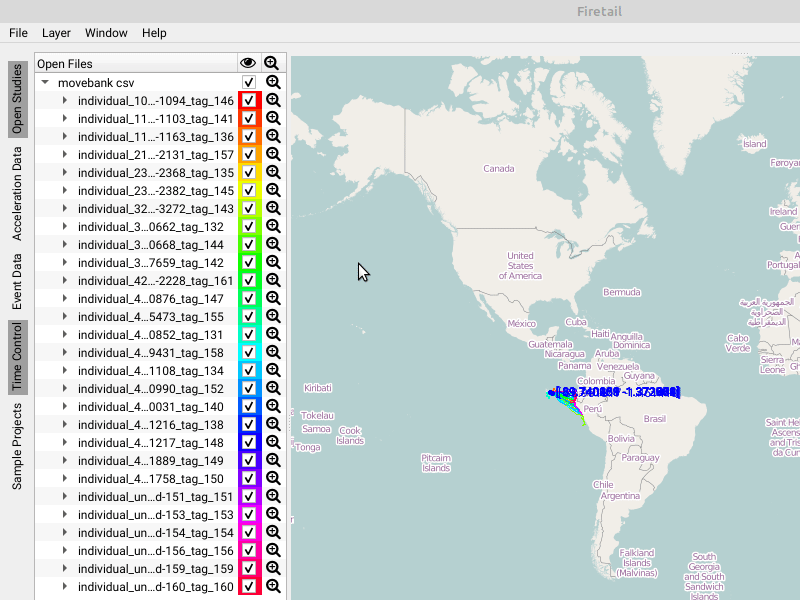Zoom to the tag_157 individual

[x=272, y=155]
